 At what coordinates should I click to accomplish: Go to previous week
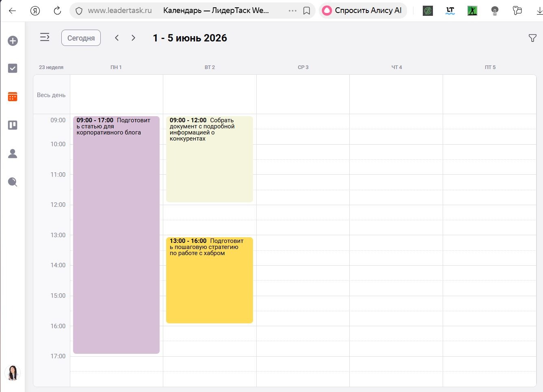point(117,38)
